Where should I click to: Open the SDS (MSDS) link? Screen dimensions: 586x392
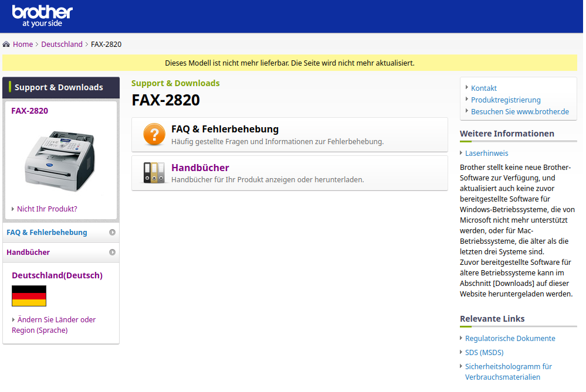[x=485, y=353]
